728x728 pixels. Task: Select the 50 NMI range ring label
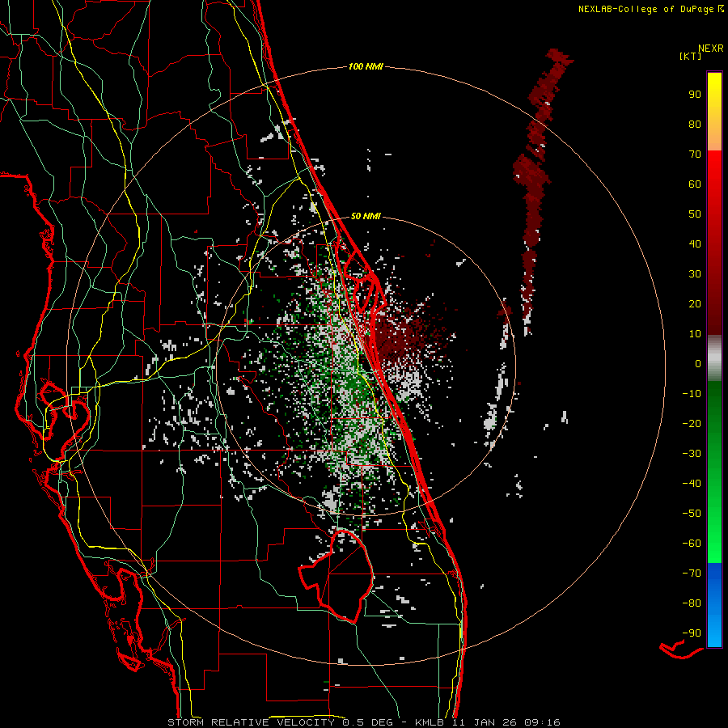click(x=366, y=216)
